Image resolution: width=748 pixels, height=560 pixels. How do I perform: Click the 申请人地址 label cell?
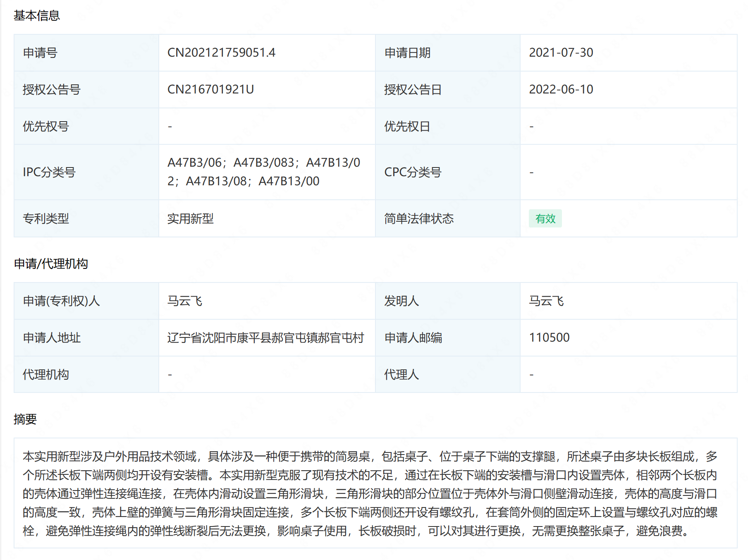(86, 338)
